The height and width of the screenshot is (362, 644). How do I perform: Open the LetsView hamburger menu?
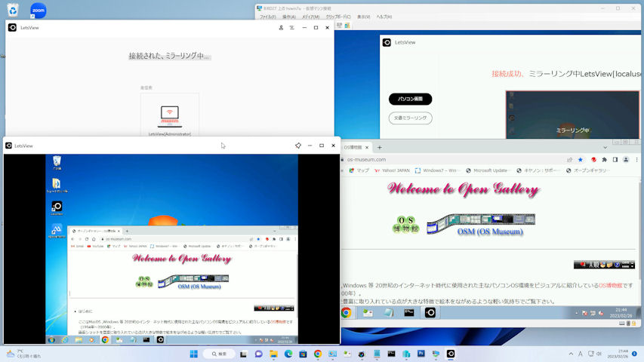291,27
